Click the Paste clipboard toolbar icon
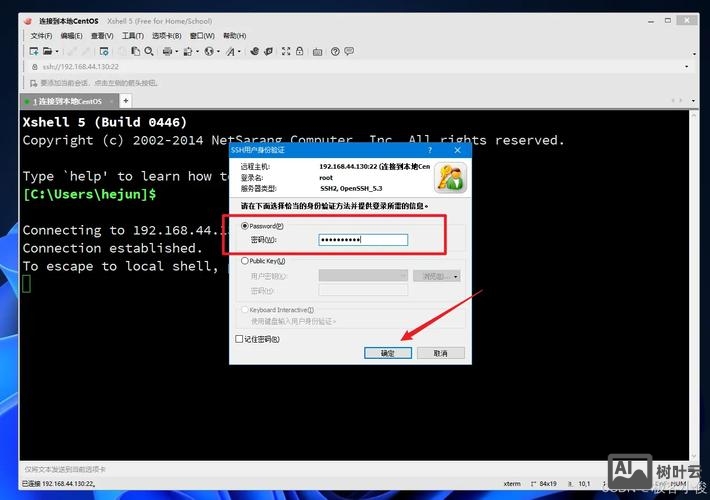 pyautogui.click(x=135, y=51)
